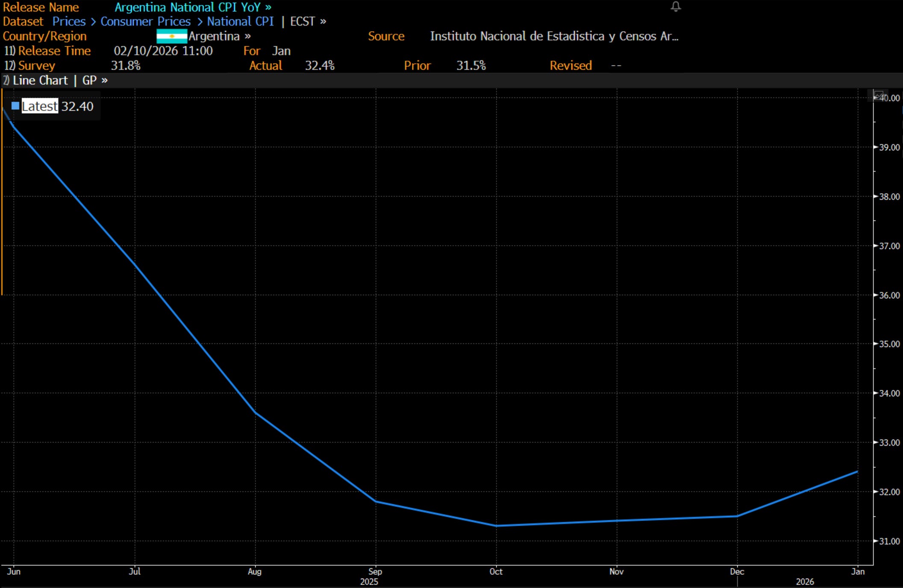Click the Actual label
This screenshot has width=903, height=588.
[266, 65]
